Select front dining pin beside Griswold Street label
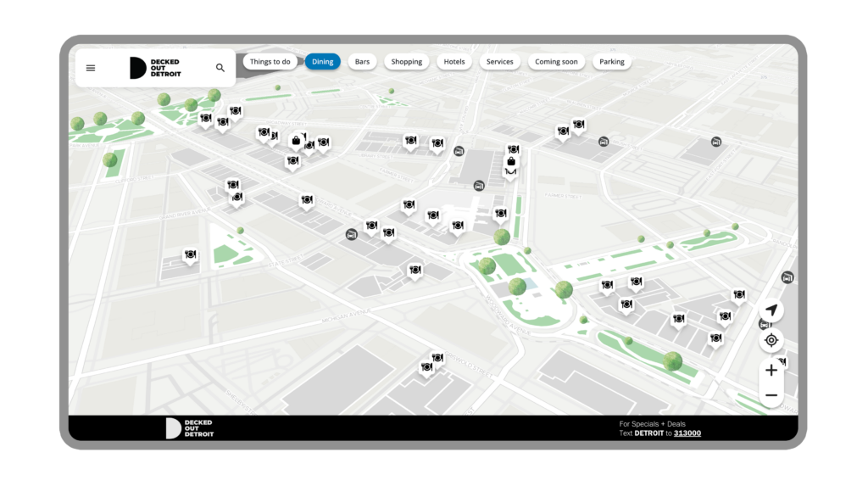Image resolution: width=868 pixels, height=486 pixels. (427, 368)
